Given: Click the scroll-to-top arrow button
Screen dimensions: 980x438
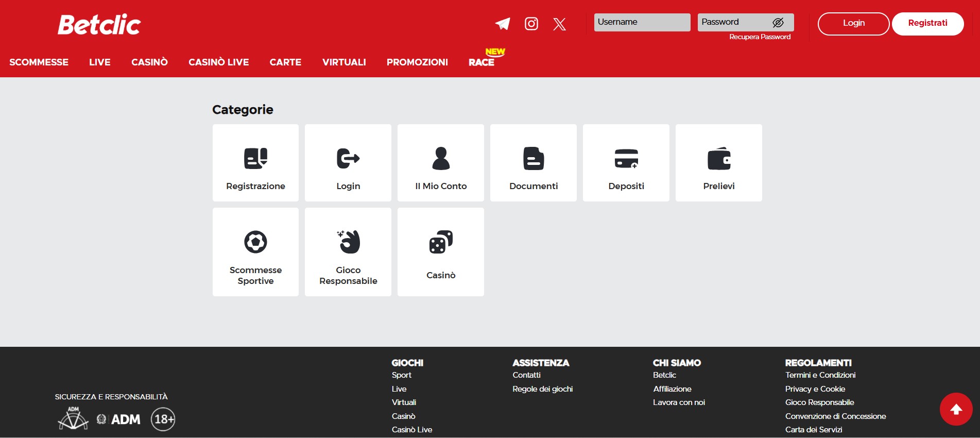Looking at the screenshot, I should 956,409.
